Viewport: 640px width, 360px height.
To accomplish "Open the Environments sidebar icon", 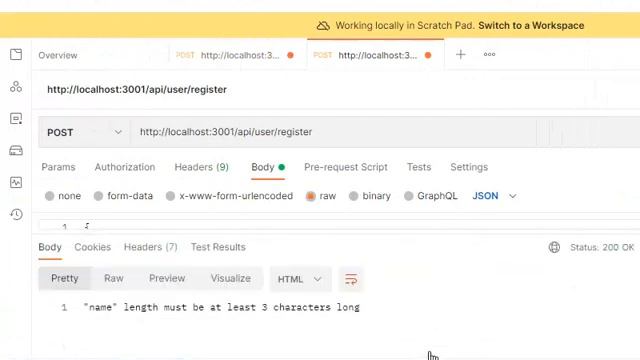I will pyautogui.click(x=16, y=118).
